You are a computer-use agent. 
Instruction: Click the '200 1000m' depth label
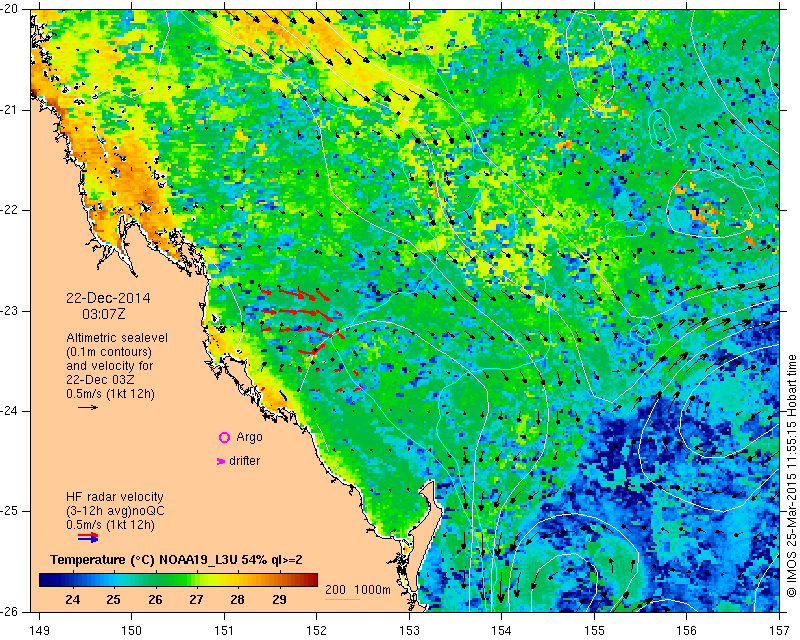pyautogui.click(x=358, y=590)
